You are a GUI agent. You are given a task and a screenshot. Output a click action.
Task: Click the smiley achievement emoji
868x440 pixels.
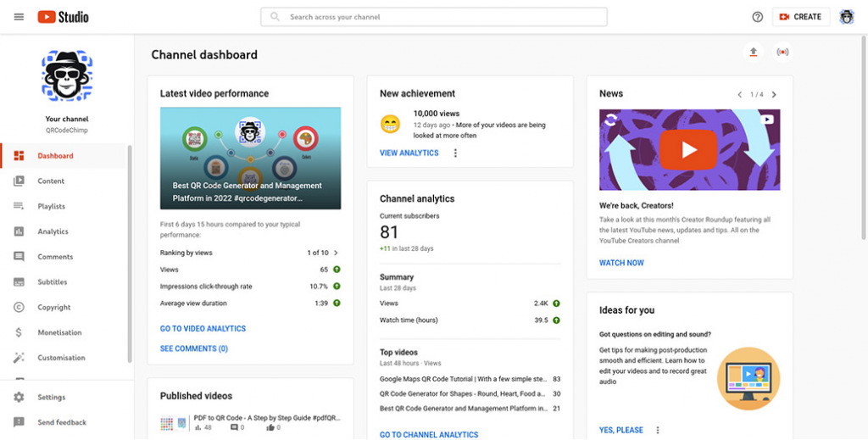click(x=390, y=124)
